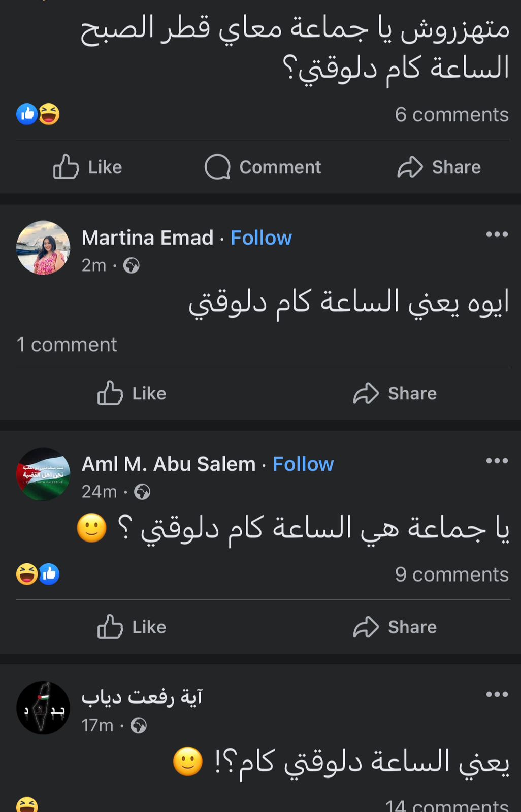Open Martina Emad's profile picture
This screenshot has height=812, width=521.
click(43, 248)
